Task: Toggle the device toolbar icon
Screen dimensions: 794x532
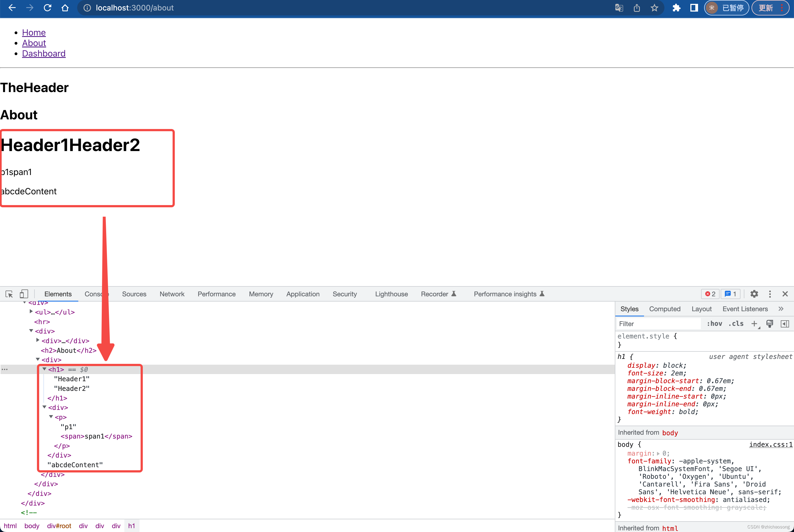Action: [x=23, y=294]
